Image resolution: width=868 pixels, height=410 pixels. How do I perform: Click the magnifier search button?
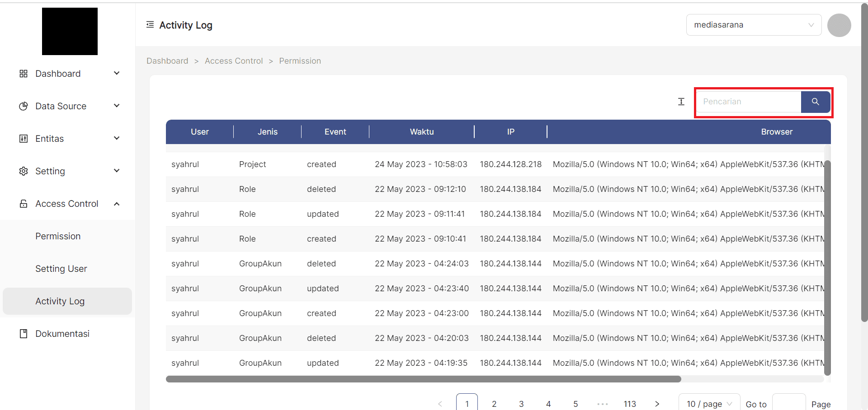[815, 102]
